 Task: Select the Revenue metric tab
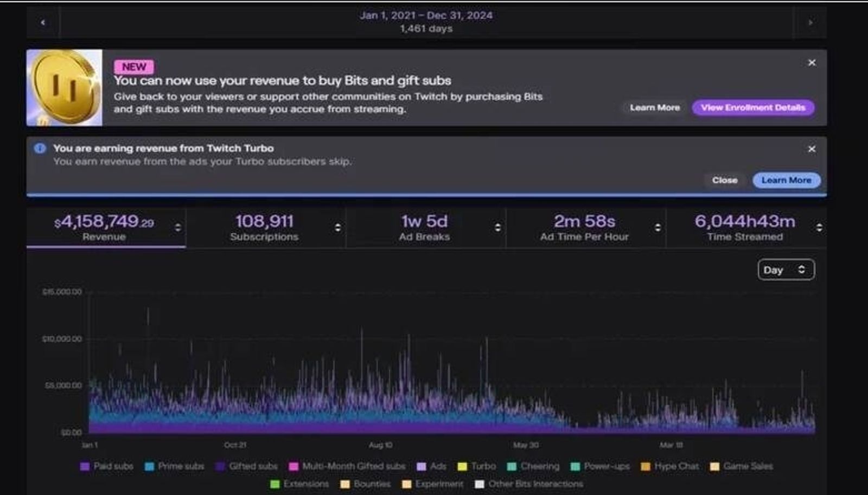[x=104, y=228]
